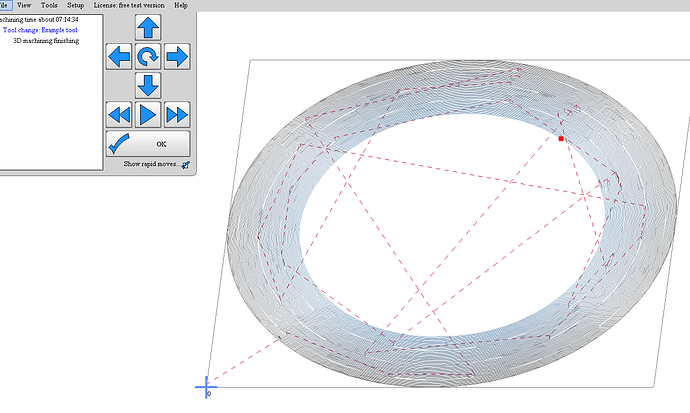Click the red tool position marker
Viewport: 690px width, 413px height.
pos(561,139)
